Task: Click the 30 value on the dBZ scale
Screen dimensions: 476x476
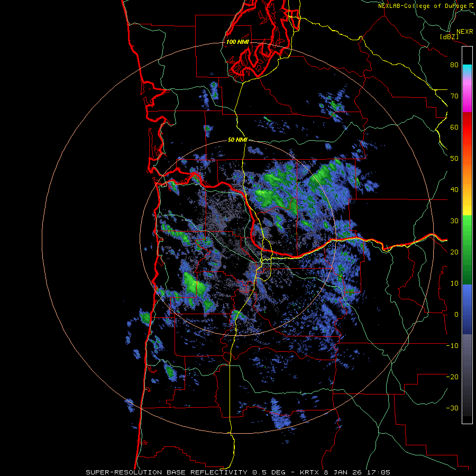Action: (454, 221)
